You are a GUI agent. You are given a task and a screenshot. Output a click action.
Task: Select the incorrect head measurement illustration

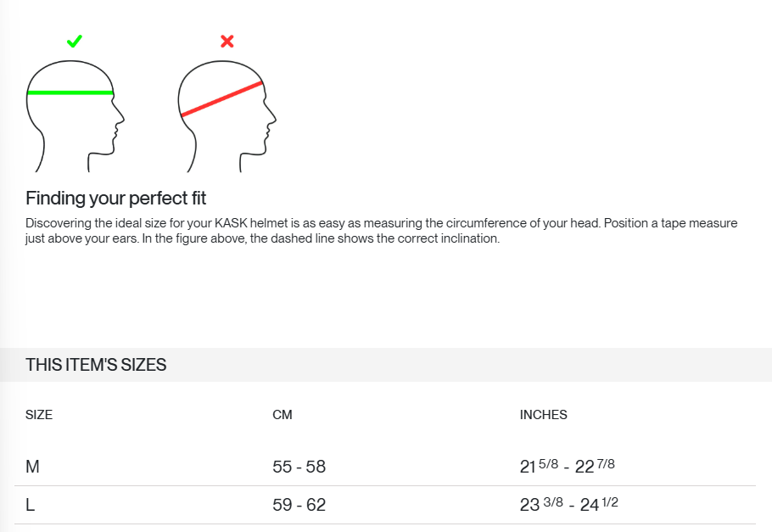227,116
